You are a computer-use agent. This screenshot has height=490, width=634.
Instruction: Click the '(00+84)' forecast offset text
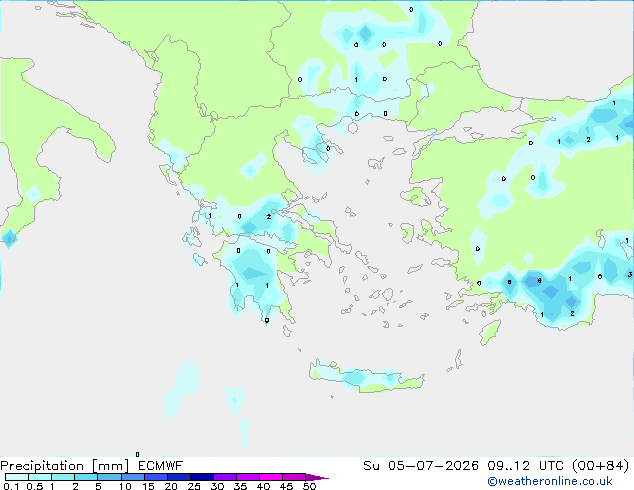tap(601, 465)
